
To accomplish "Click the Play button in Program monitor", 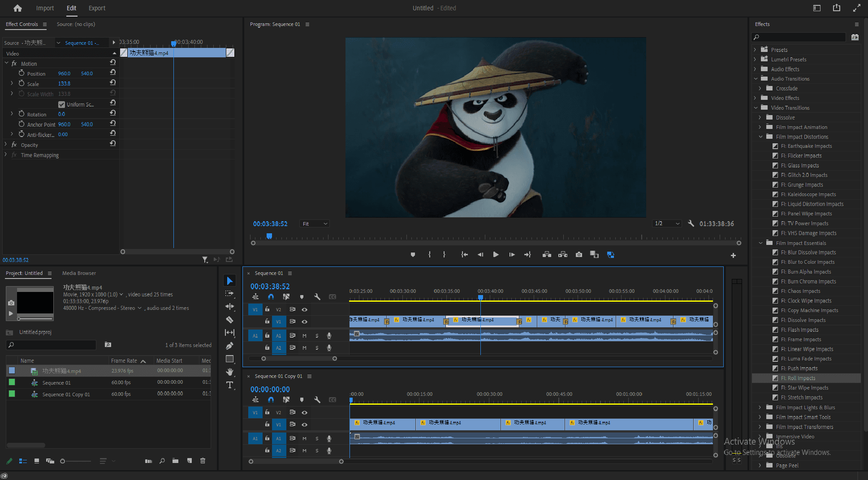I will [x=496, y=255].
